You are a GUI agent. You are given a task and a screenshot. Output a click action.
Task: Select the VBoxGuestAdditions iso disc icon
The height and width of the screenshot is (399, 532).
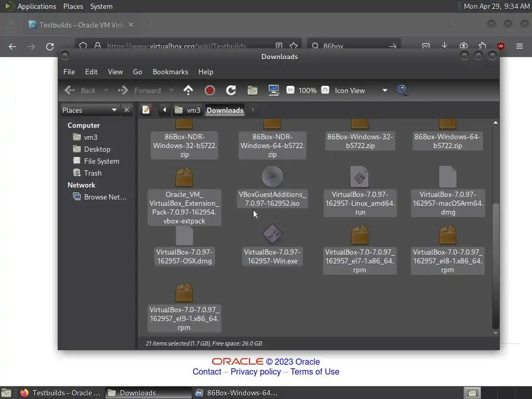pos(272,177)
